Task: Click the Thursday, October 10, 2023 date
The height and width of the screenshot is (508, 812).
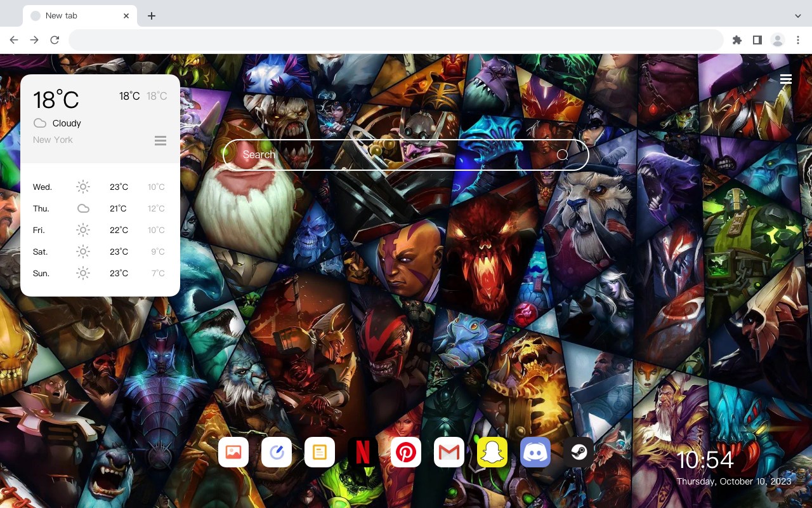Action: click(734, 481)
